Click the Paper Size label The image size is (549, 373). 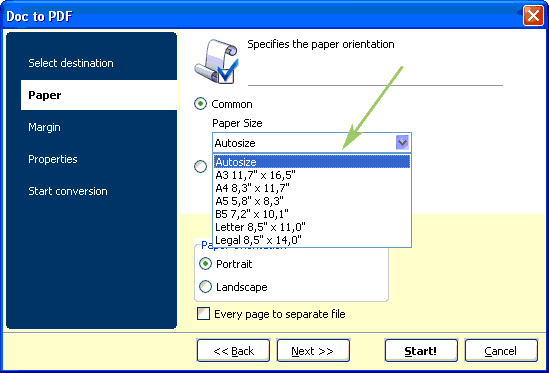coord(237,123)
